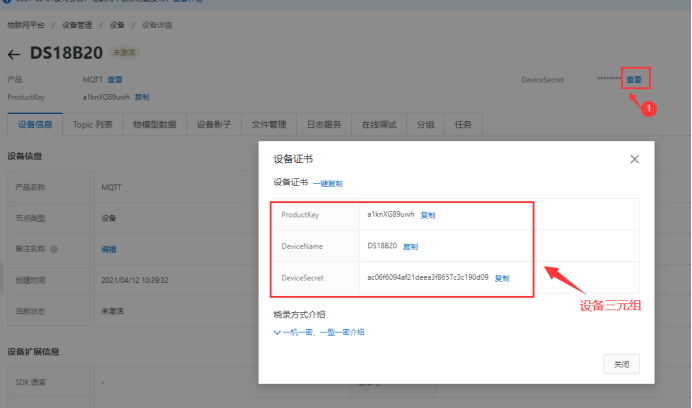This screenshot has height=408, width=692.
Task: Click 查看 link beside product MQTT
Action: pos(115,79)
